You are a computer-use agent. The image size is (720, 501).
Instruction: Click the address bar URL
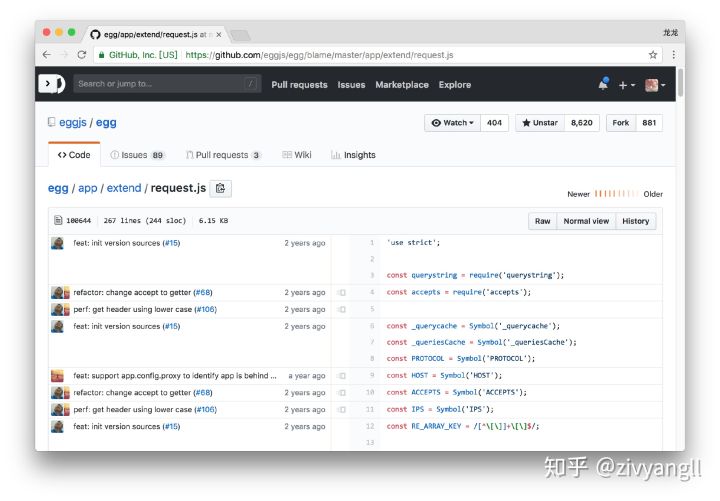(319, 55)
